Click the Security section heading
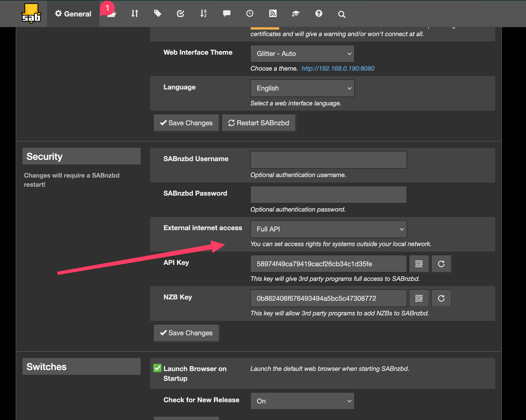526x420 pixels. (81, 156)
